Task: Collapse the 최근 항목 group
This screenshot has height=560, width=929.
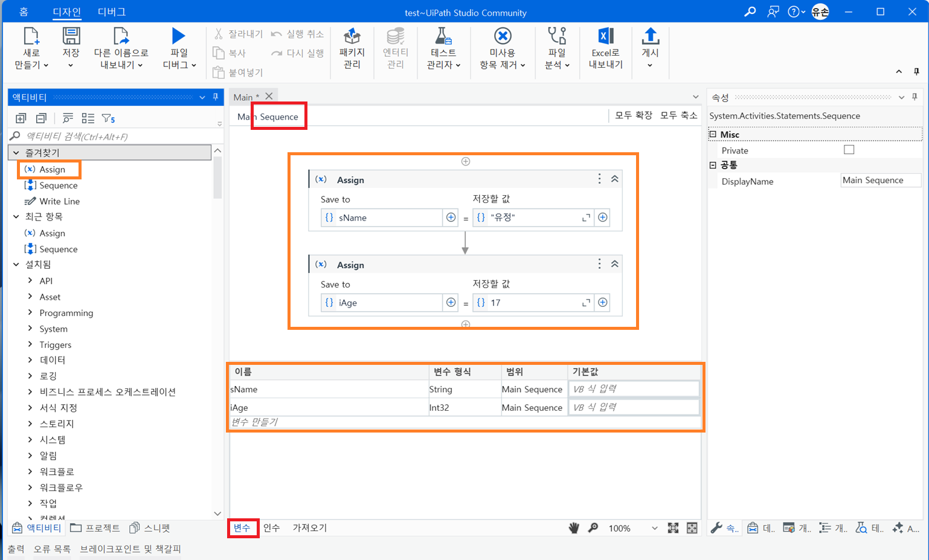Action: click(x=16, y=216)
